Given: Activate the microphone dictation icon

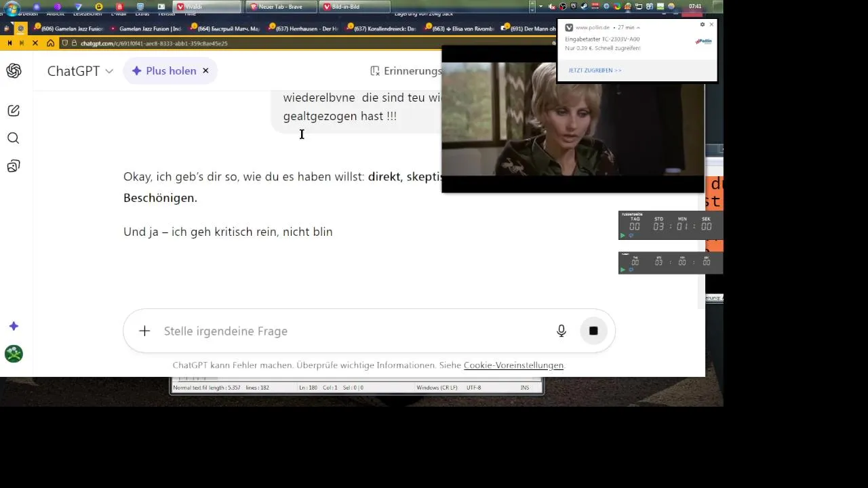Looking at the screenshot, I should point(561,331).
